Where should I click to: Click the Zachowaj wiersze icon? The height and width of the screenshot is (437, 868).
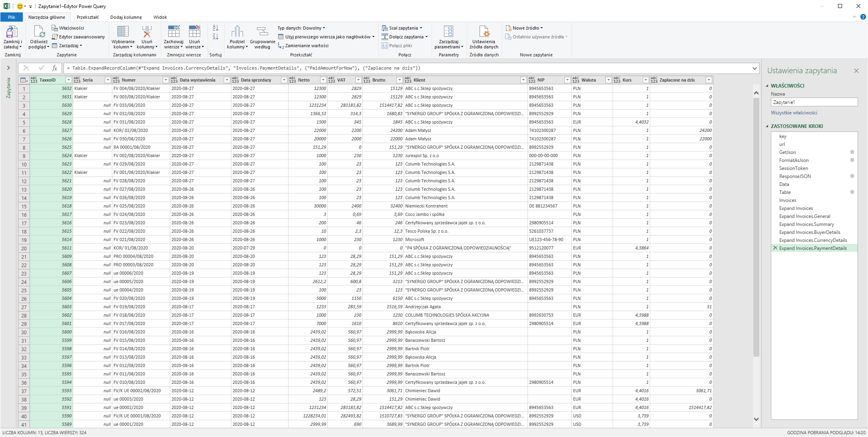click(173, 32)
